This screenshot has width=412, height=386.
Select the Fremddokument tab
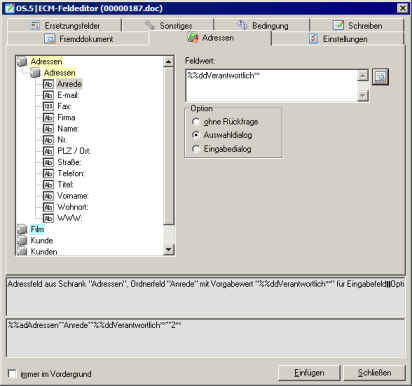(x=78, y=39)
